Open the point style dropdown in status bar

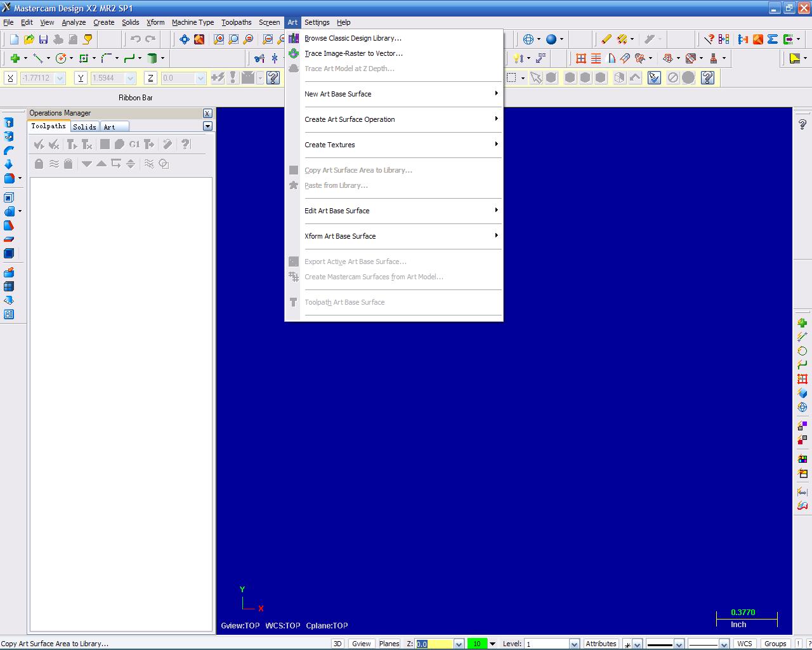638,644
